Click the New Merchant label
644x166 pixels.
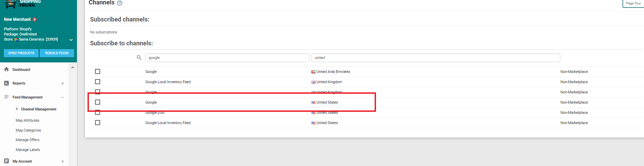tap(17, 19)
